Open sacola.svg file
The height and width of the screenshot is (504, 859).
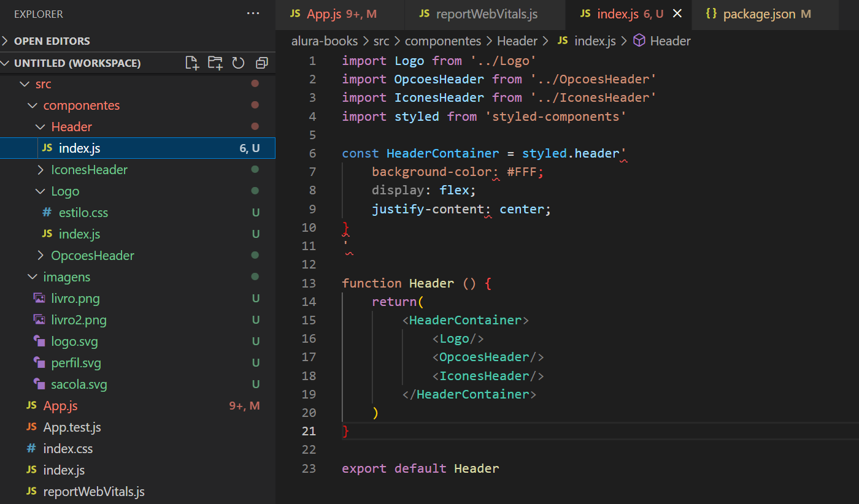(x=137, y=384)
